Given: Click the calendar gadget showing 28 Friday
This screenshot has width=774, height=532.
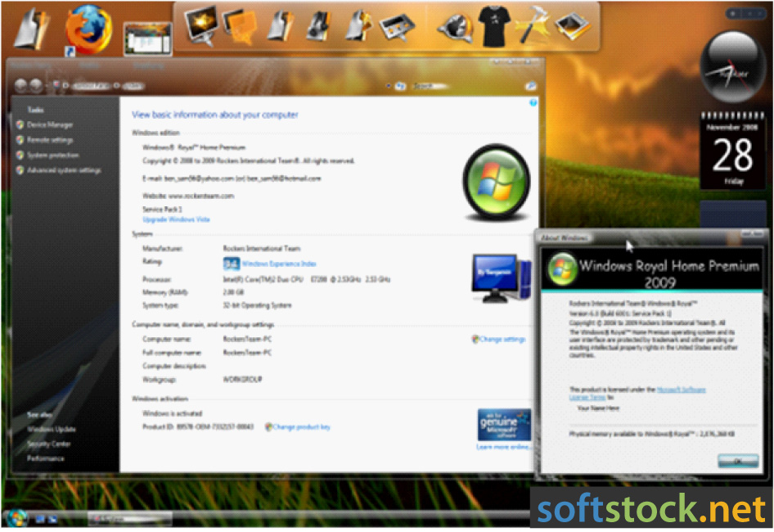Looking at the screenshot, I should 732,151.
